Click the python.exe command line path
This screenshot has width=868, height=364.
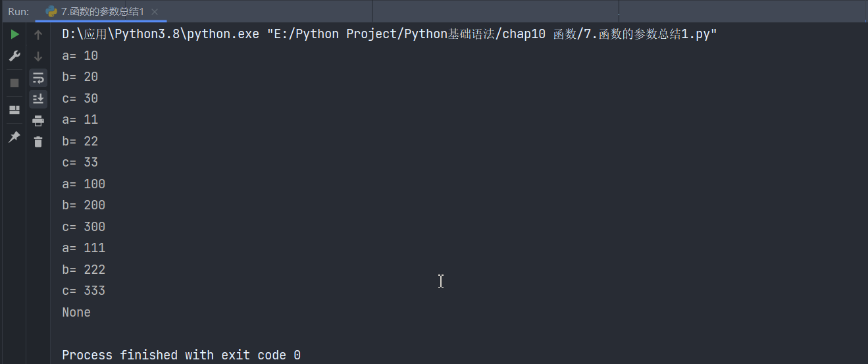(x=389, y=34)
